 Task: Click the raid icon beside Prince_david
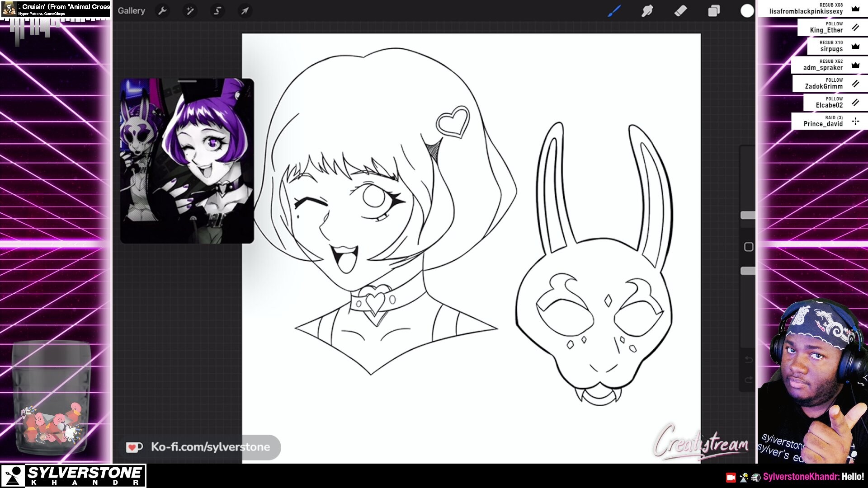[855, 121]
